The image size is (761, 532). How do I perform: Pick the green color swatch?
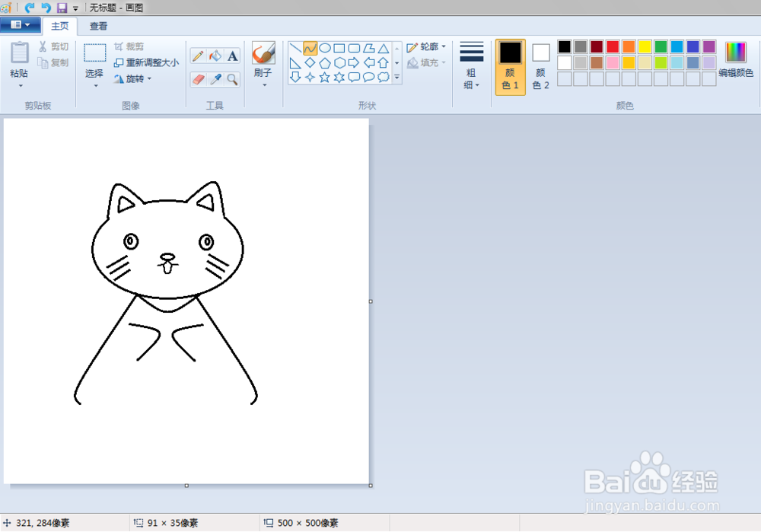click(x=661, y=46)
